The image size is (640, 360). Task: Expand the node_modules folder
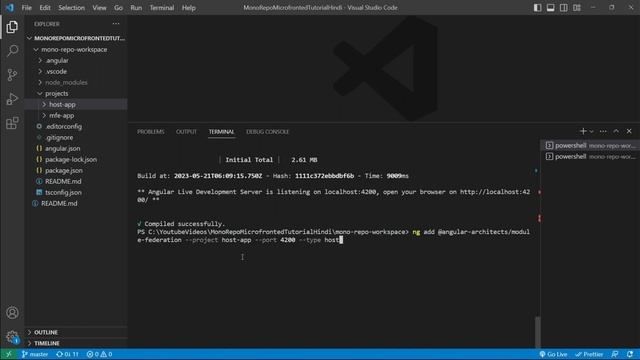tap(76, 82)
